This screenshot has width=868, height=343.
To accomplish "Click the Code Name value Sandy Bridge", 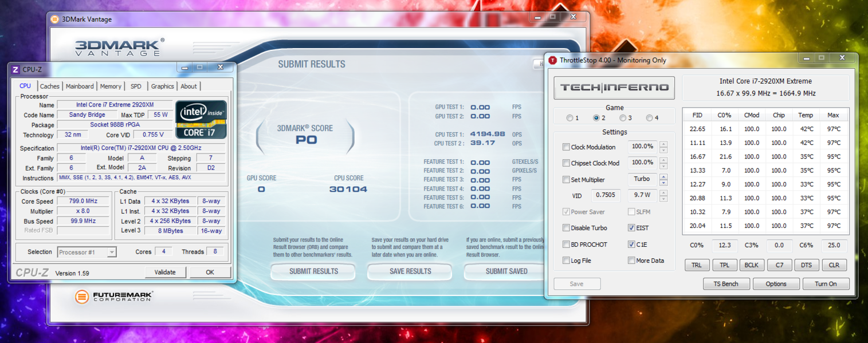I will pos(87,115).
